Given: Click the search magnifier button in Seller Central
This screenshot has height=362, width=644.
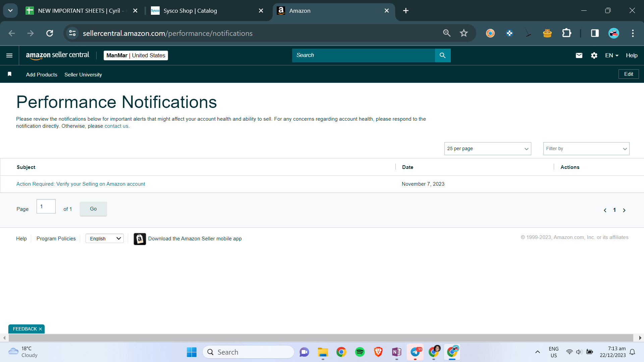Looking at the screenshot, I should (443, 55).
